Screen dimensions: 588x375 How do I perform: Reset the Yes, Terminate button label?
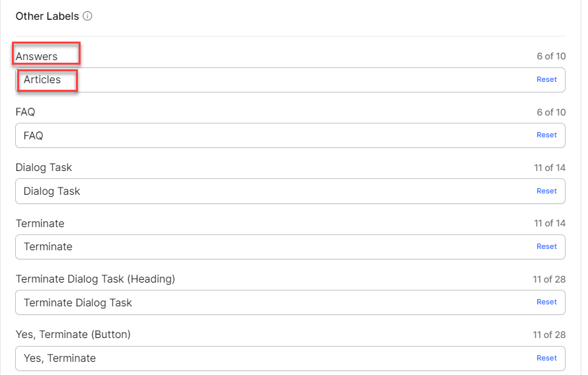click(546, 358)
